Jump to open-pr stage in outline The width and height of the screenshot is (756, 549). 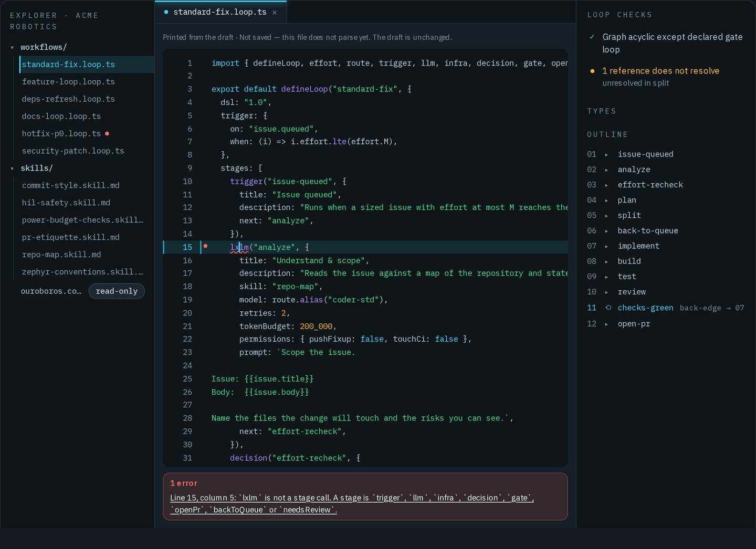point(634,324)
